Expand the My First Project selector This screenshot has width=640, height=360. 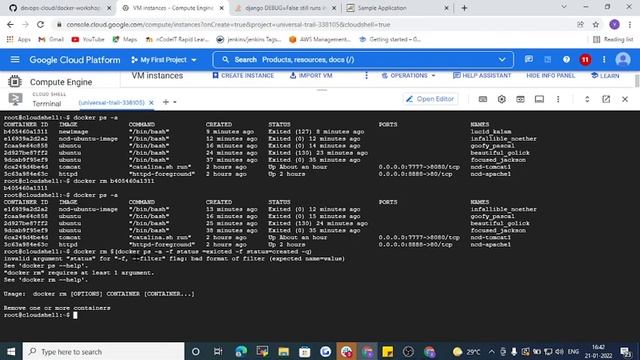[164, 60]
